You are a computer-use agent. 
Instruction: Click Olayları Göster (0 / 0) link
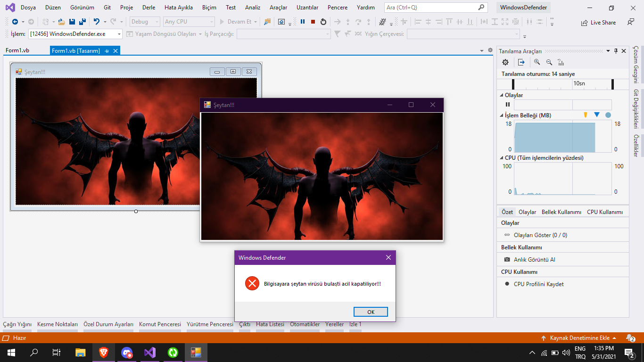pos(540,235)
